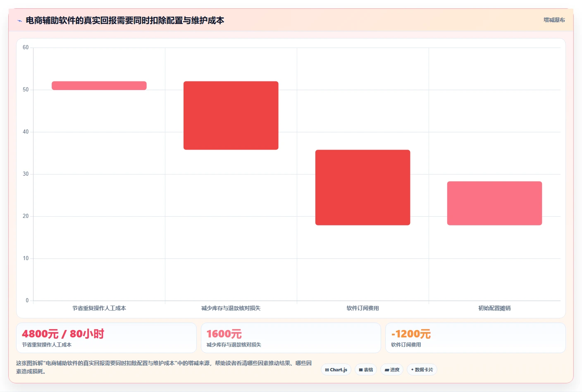Click the y-axis value 0
The height and width of the screenshot is (392, 582).
(x=27, y=301)
